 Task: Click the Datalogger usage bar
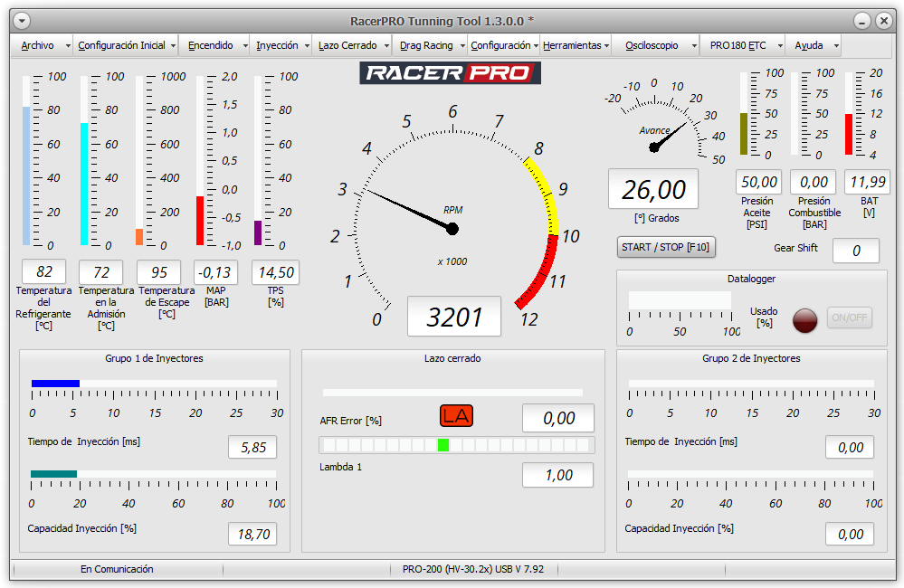[x=680, y=300]
